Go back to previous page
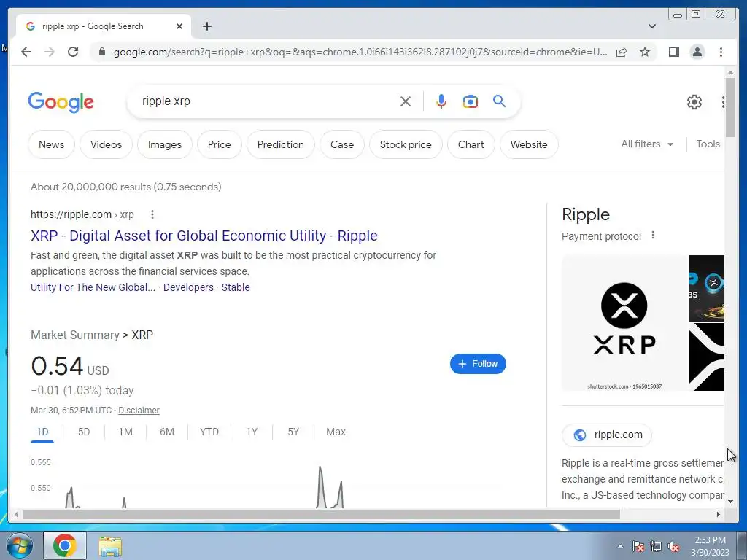Viewport: 747px width, 560px height. (x=26, y=52)
